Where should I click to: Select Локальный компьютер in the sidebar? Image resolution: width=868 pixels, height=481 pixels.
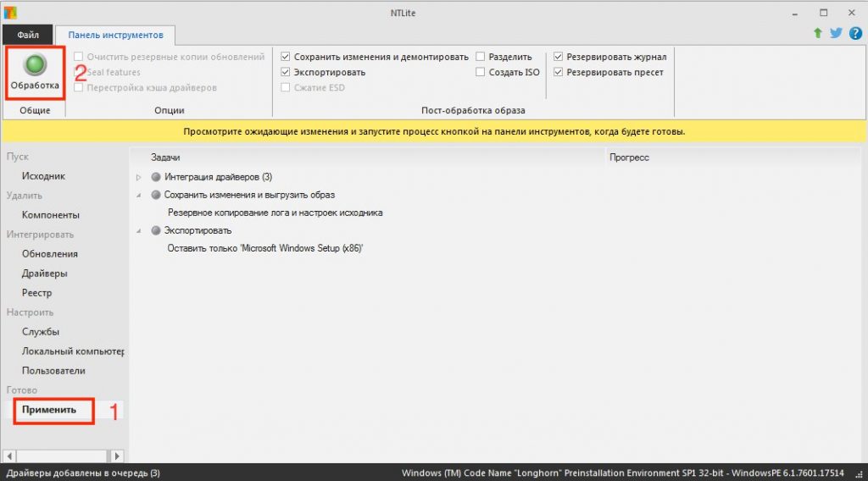coord(73,351)
